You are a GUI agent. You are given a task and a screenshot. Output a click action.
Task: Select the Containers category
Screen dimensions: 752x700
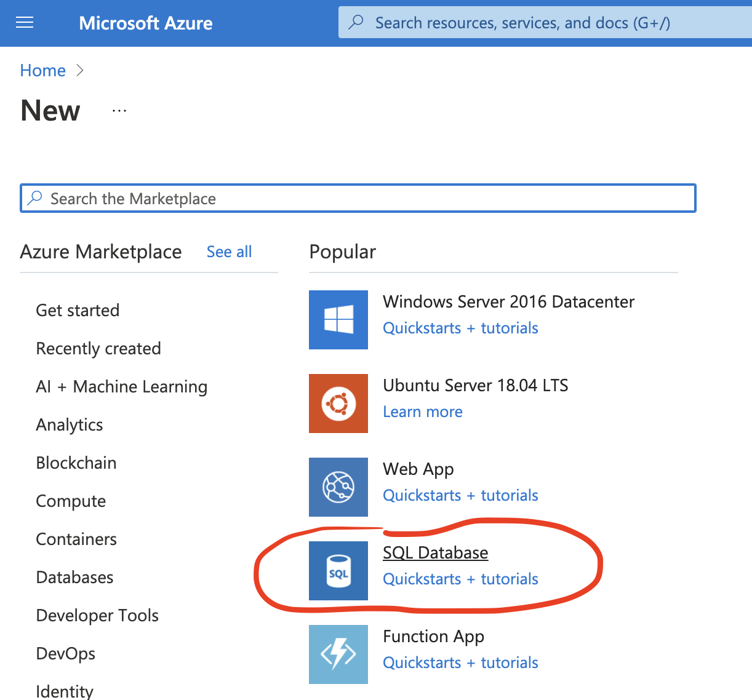point(76,539)
